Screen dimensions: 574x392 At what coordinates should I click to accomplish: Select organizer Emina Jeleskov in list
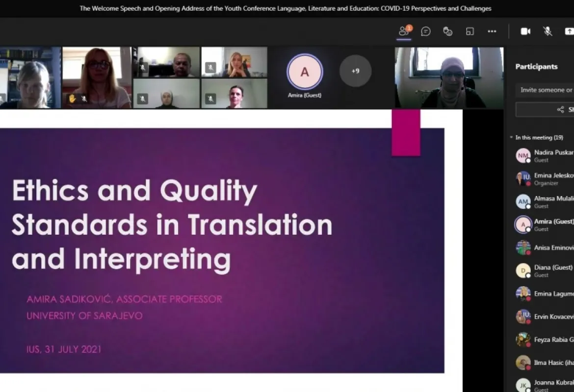click(x=545, y=179)
